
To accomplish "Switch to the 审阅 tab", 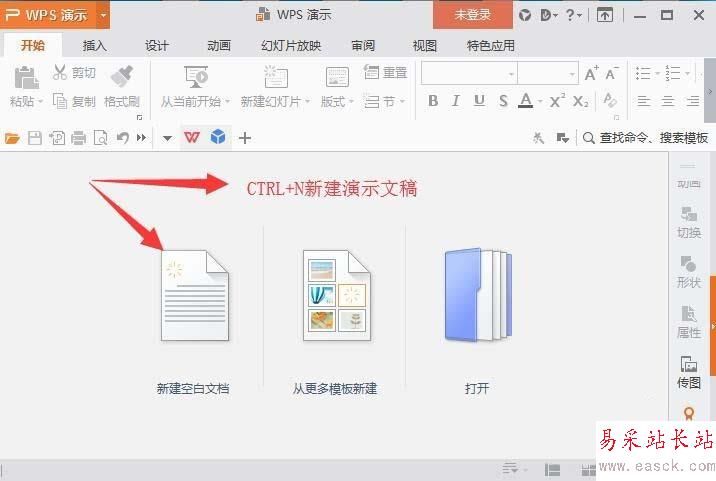I will point(363,46).
